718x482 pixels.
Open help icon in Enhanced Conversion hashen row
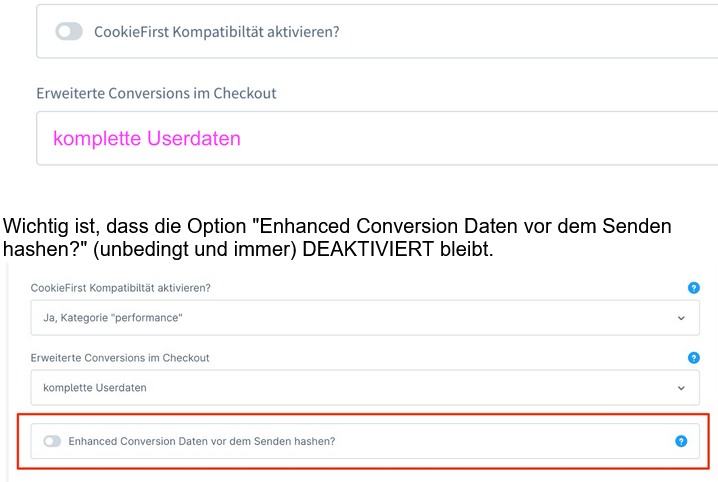click(681, 441)
